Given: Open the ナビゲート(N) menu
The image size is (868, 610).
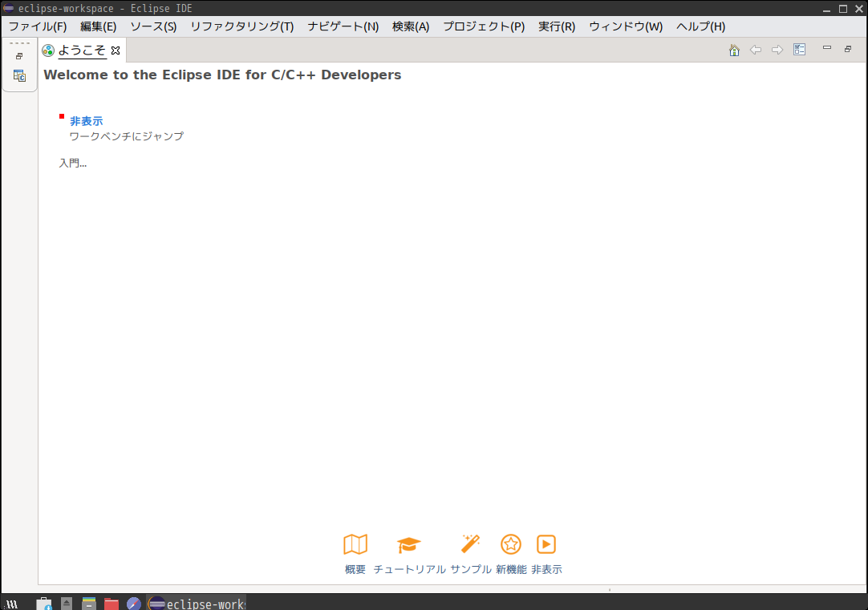Looking at the screenshot, I should pyautogui.click(x=343, y=26).
